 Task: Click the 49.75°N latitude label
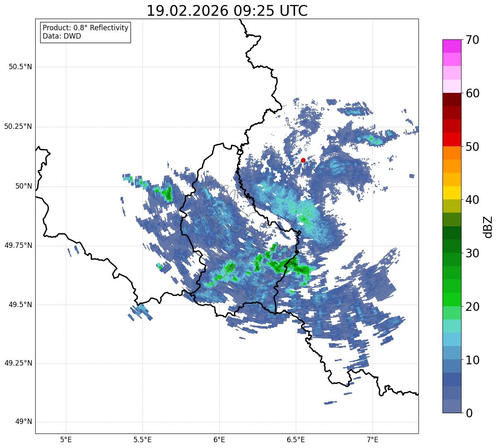[18, 245]
